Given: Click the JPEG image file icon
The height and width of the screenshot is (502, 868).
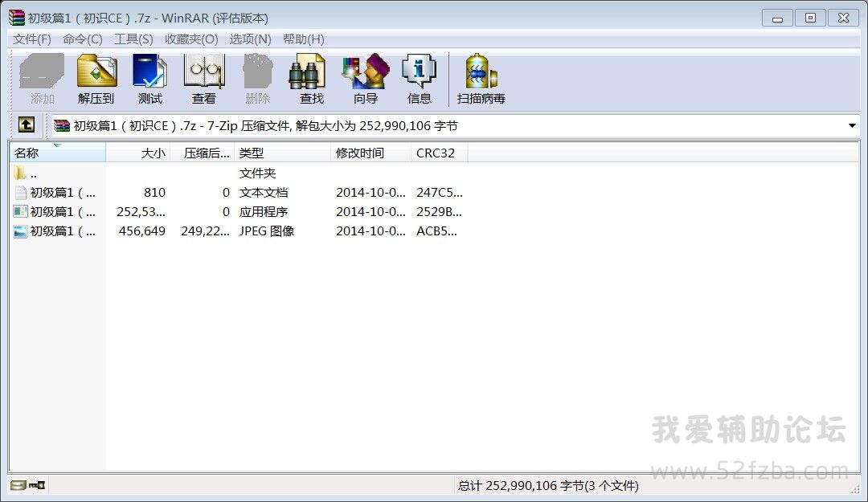Looking at the screenshot, I should pyautogui.click(x=20, y=231).
